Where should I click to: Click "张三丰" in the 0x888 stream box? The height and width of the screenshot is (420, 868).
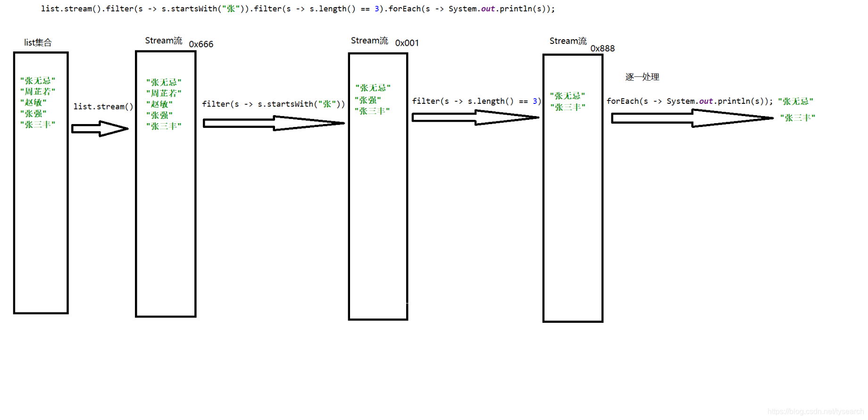568,107
